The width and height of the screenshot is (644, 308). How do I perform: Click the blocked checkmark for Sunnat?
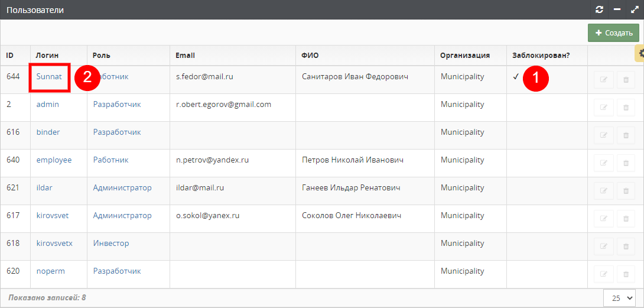click(x=516, y=77)
